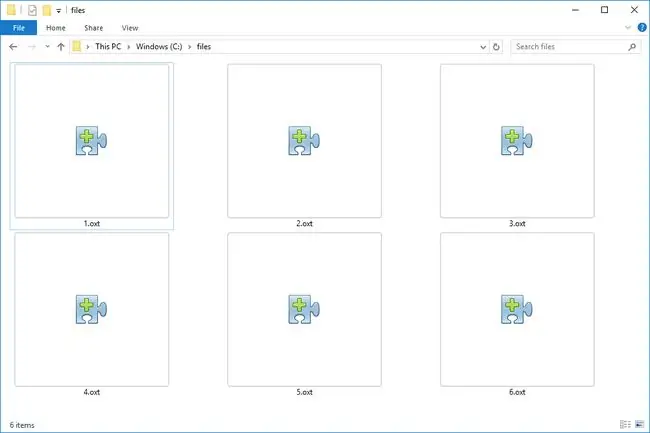Go up one folder level
The image size is (650, 433).
[x=61, y=47]
